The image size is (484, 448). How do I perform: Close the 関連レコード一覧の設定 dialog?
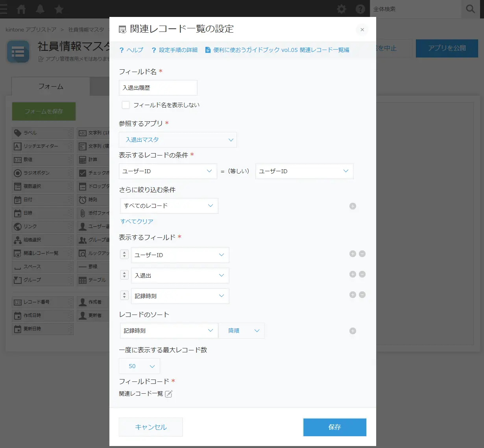pyautogui.click(x=362, y=30)
